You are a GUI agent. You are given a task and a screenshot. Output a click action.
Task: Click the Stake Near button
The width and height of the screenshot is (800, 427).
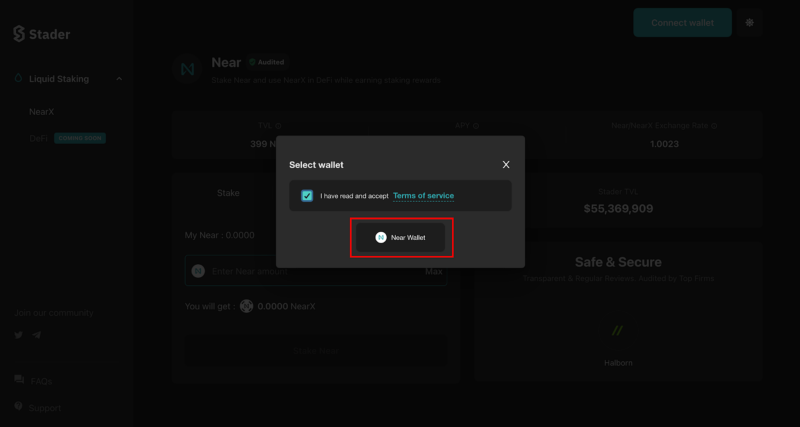click(x=316, y=350)
